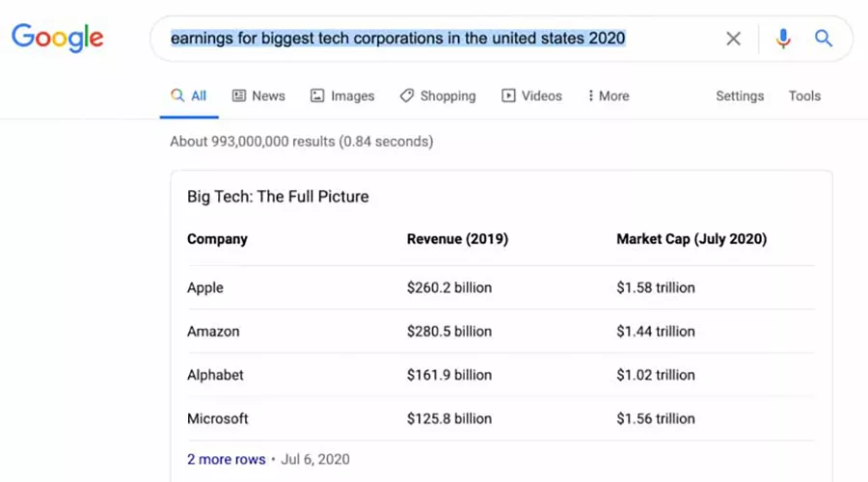
Task: Click the Google logo
Action: pyautogui.click(x=57, y=38)
